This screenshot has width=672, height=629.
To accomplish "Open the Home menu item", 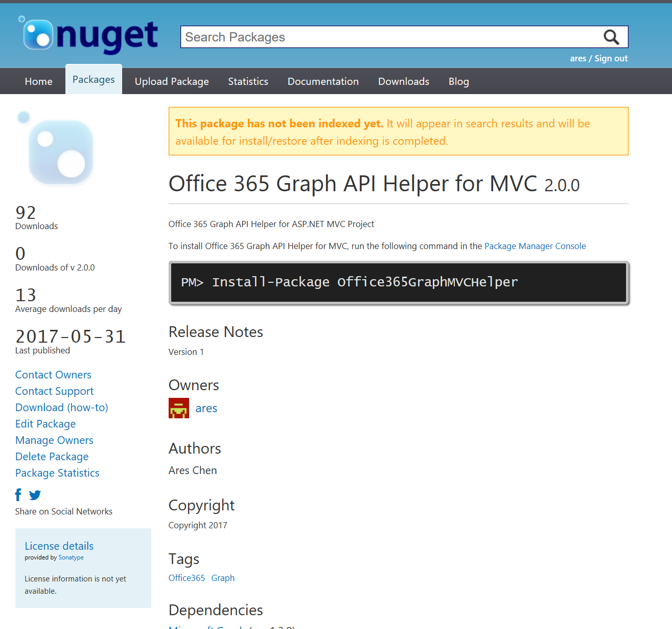I will point(38,81).
